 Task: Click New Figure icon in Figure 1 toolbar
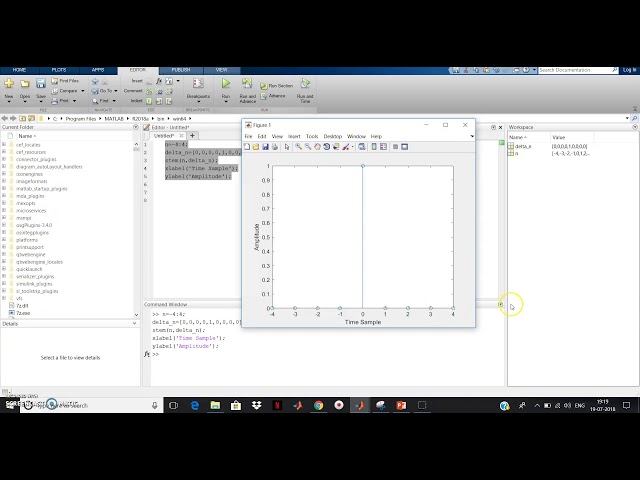[x=247, y=147]
